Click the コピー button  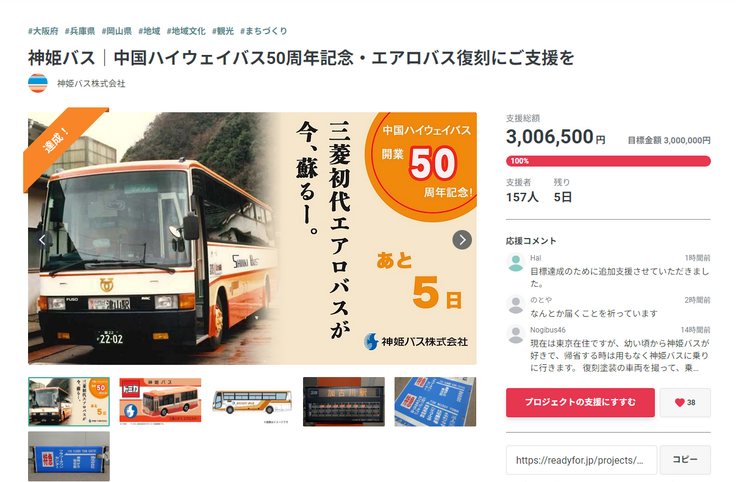point(685,459)
